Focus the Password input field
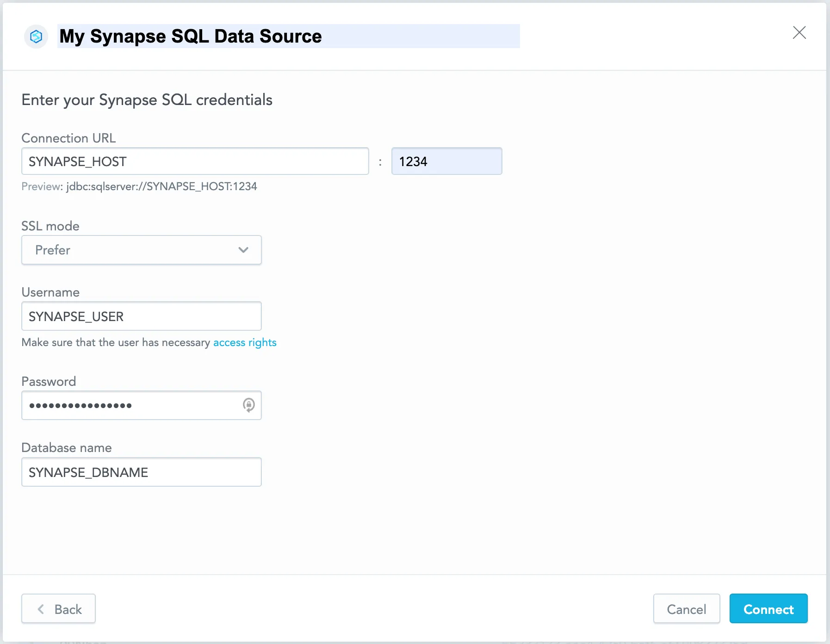Screen dimensions: 830x644 (130, 405)
